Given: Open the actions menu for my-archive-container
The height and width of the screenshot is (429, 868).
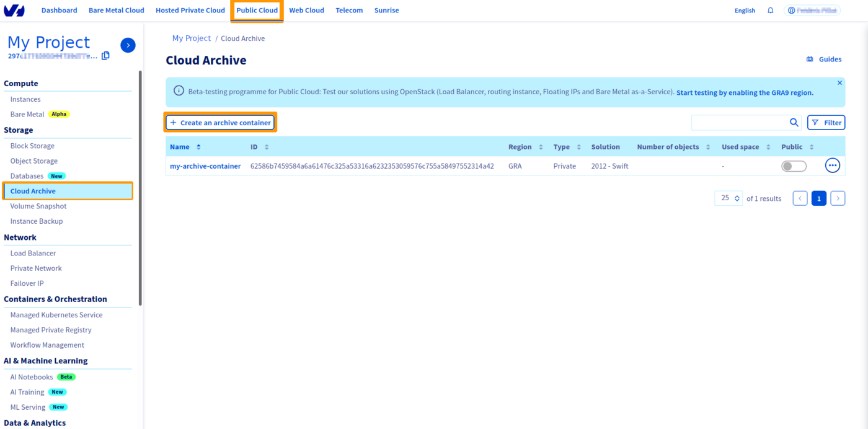Looking at the screenshot, I should [832, 165].
